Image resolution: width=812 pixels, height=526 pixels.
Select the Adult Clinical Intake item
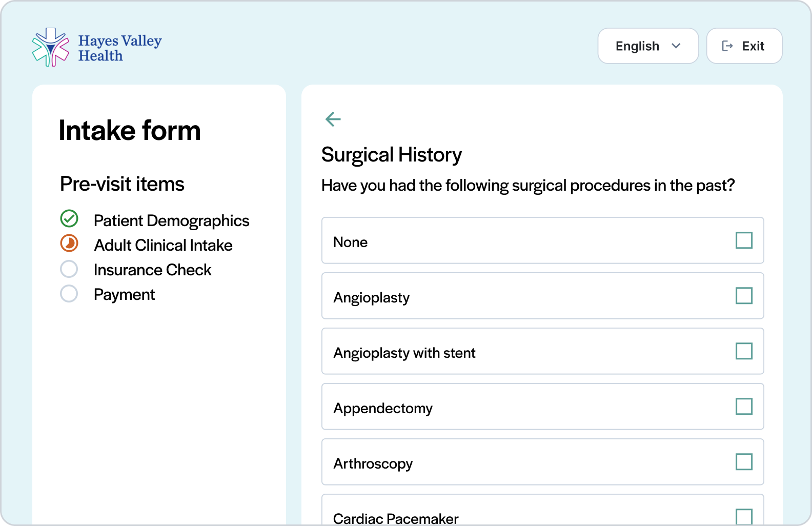163,245
